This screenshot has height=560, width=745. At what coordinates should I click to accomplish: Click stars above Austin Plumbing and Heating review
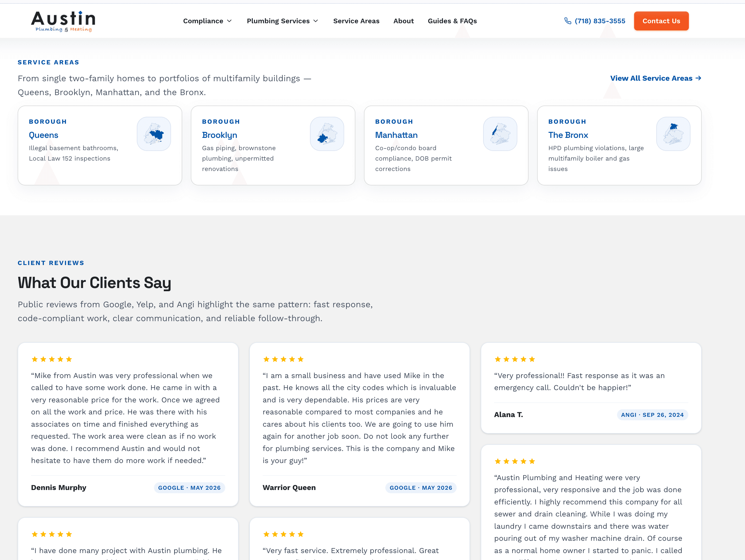point(515,461)
